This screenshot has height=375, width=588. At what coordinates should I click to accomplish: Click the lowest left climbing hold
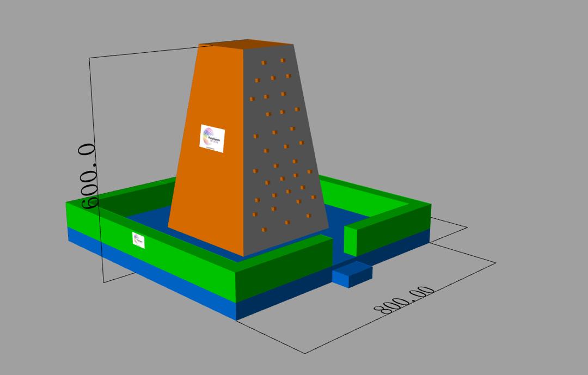click(x=264, y=230)
